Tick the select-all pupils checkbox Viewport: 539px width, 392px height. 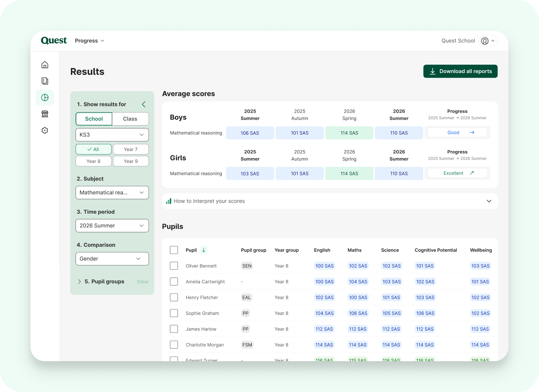(x=174, y=250)
